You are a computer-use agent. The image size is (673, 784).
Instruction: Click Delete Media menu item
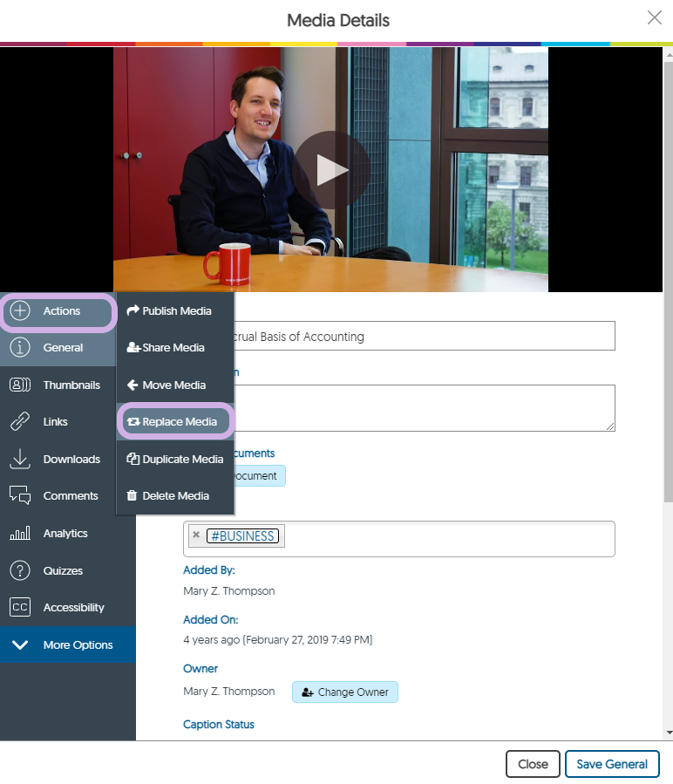(168, 496)
